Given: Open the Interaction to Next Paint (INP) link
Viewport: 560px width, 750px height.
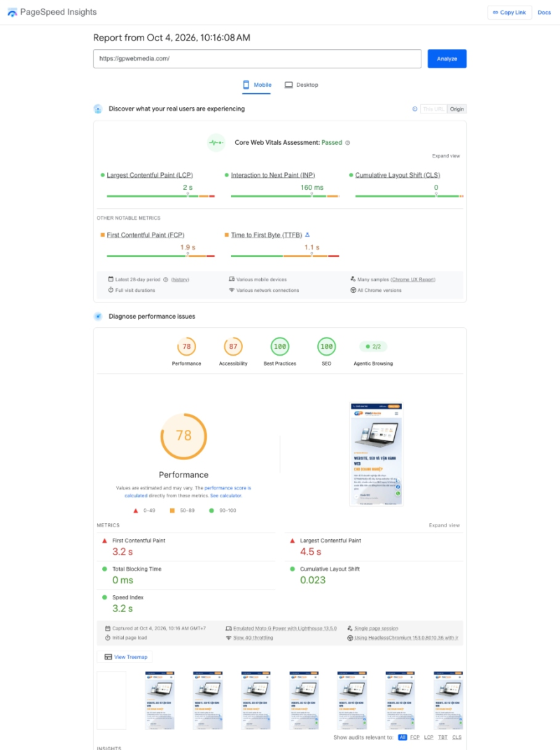Looking at the screenshot, I should [x=273, y=175].
